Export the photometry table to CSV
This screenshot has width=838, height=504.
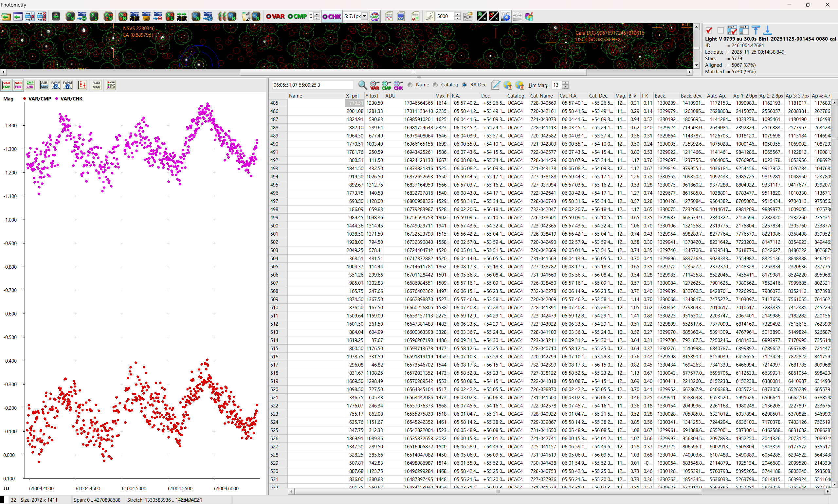click(x=401, y=16)
